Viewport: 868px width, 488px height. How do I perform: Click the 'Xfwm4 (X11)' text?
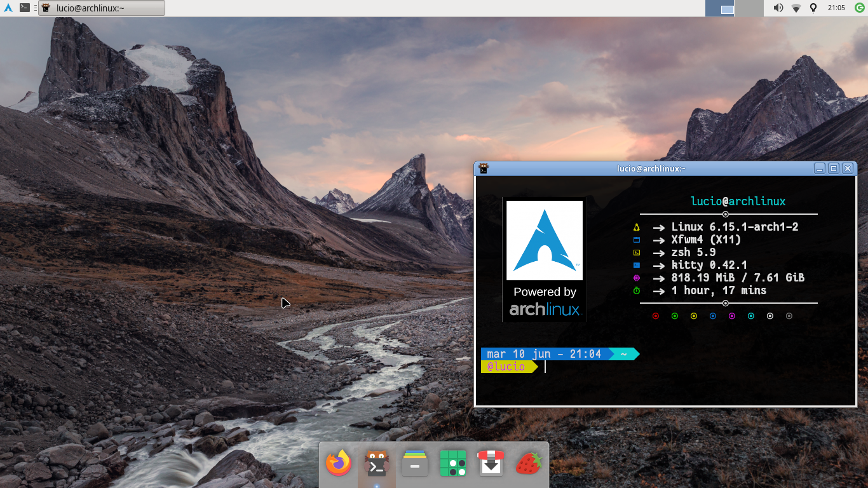[x=706, y=240]
